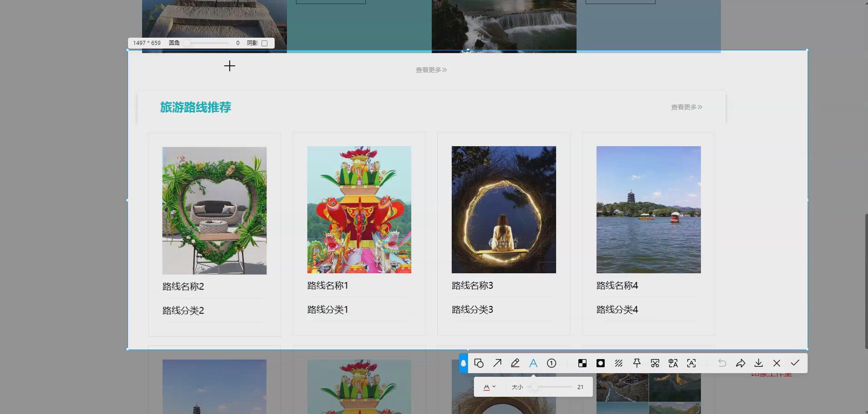868x414 pixels.
Task: Open the step number marker tool
Action: (552, 363)
